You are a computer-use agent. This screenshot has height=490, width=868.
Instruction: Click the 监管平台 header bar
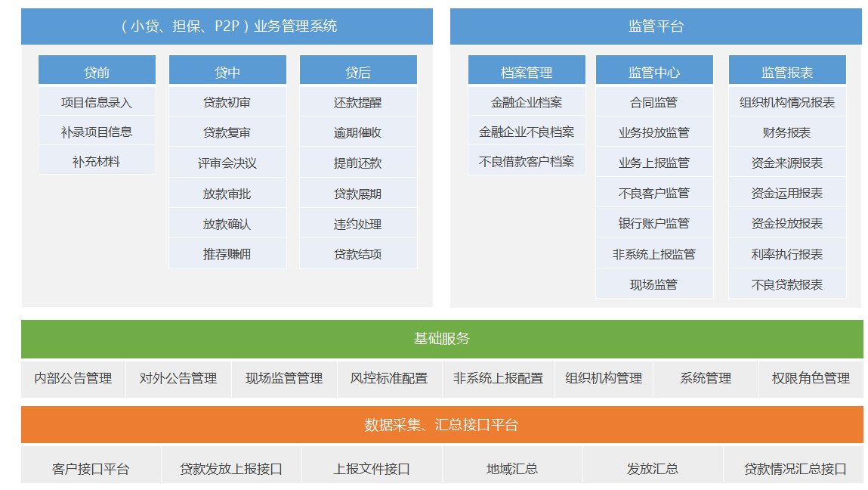click(x=655, y=26)
